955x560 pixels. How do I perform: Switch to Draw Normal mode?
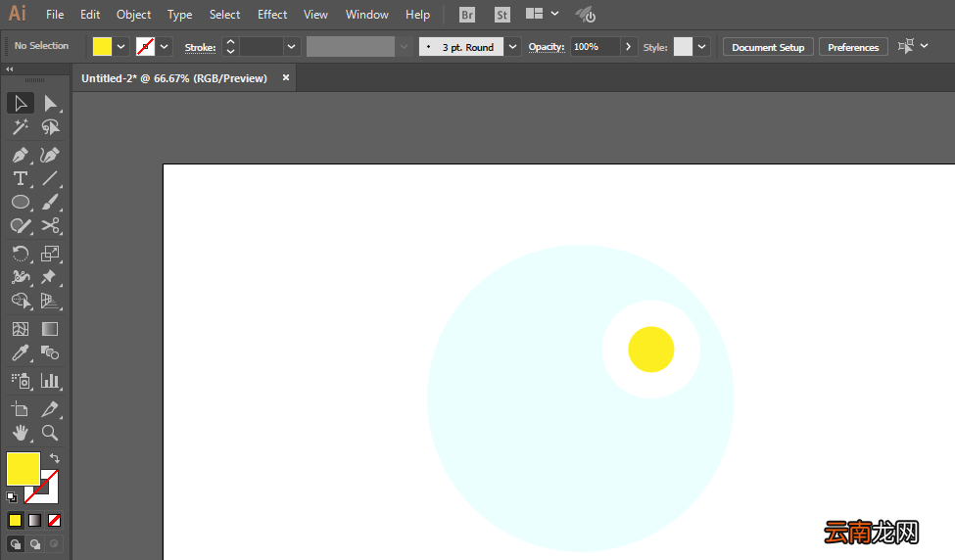16,544
